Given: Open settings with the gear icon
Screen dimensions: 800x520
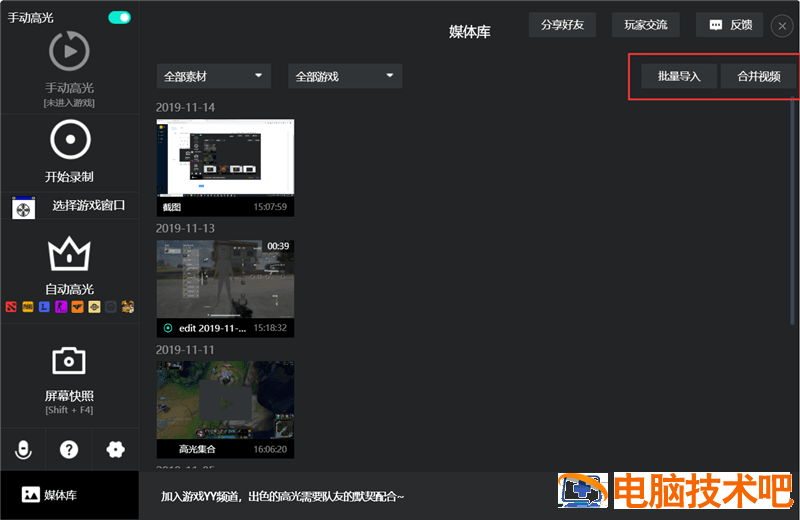Looking at the screenshot, I should (115, 450).
